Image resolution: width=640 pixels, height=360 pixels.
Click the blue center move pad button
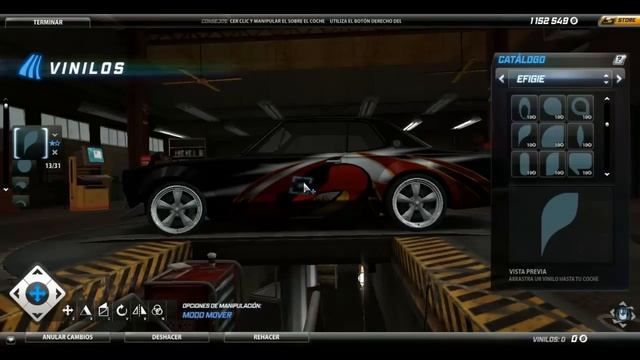(37, 293)
